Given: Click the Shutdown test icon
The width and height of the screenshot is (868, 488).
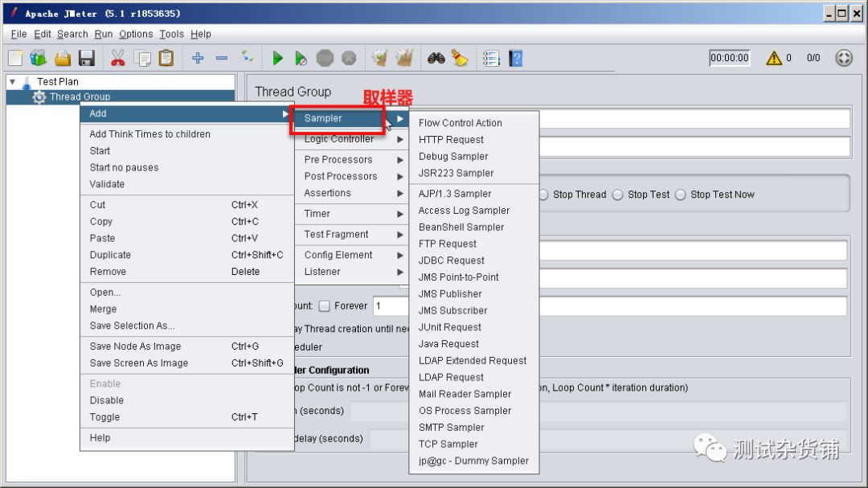Looking at the screenshot, I should (349, 58).
